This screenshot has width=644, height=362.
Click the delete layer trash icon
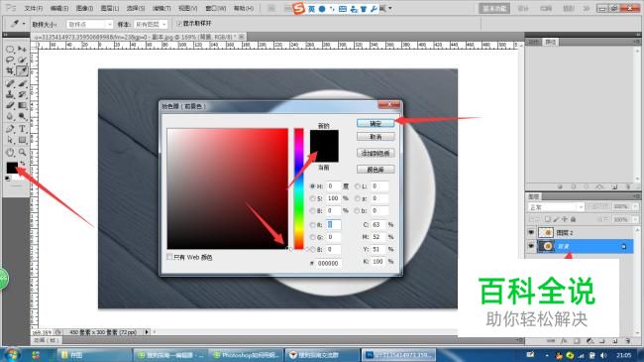click(x=627, y=341)
